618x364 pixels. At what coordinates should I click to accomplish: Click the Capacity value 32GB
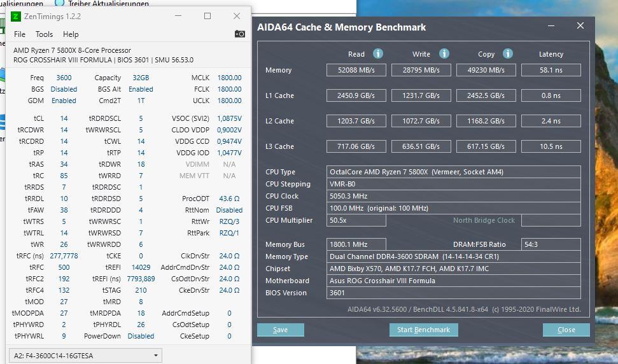click(141, 78)
